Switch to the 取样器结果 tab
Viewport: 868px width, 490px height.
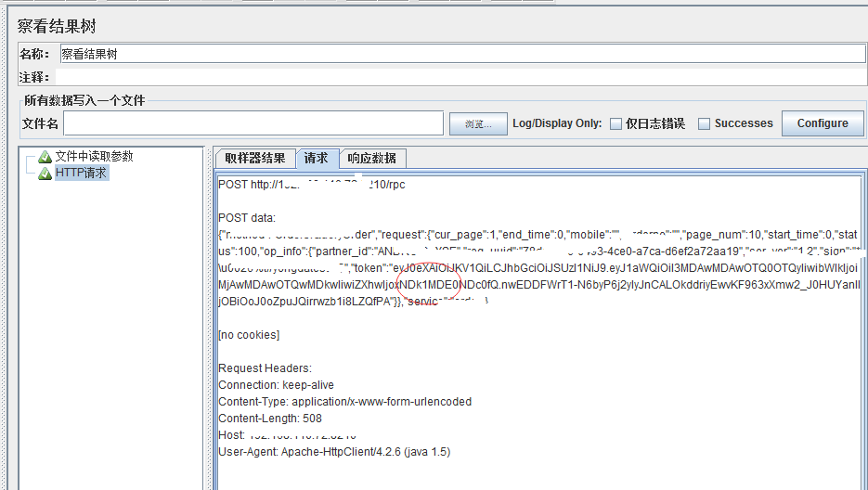(255, 159)
